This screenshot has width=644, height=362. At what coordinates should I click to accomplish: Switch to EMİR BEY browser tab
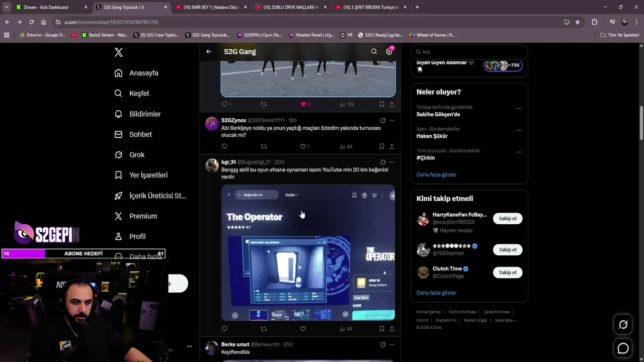(x=211, y=7)
